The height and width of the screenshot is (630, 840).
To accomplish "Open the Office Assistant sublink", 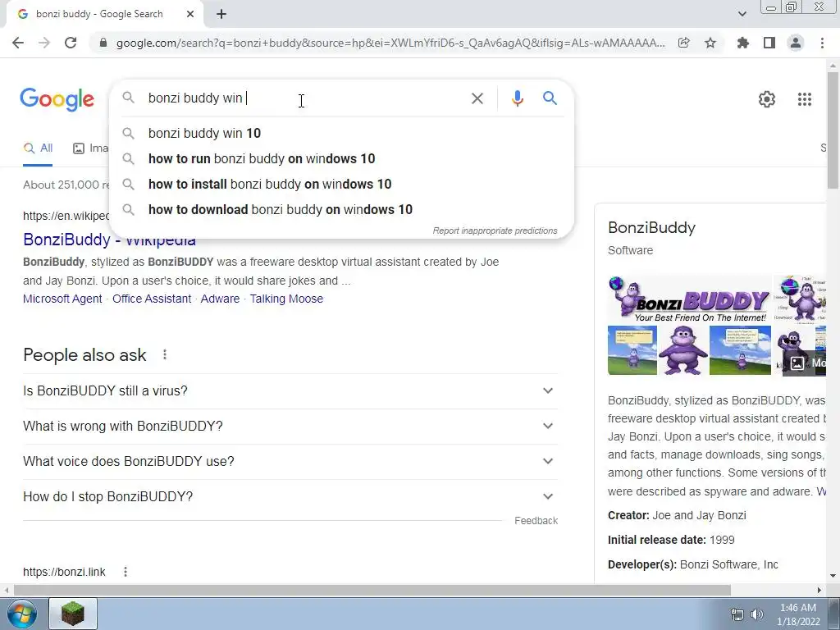I will (x=152, y=299).
